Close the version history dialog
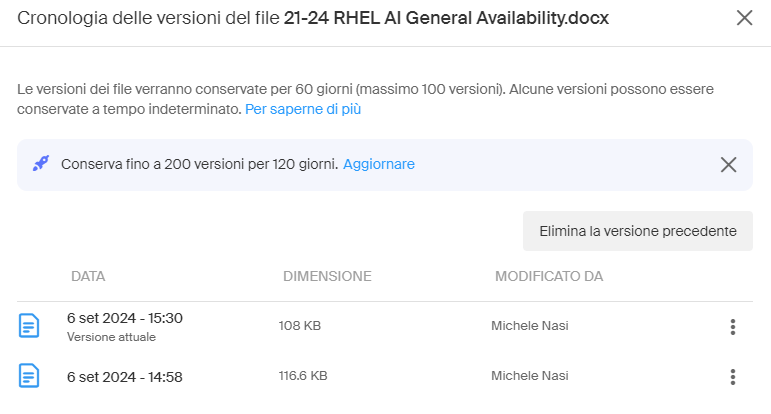The image size is (771, 414). [744, 18]
